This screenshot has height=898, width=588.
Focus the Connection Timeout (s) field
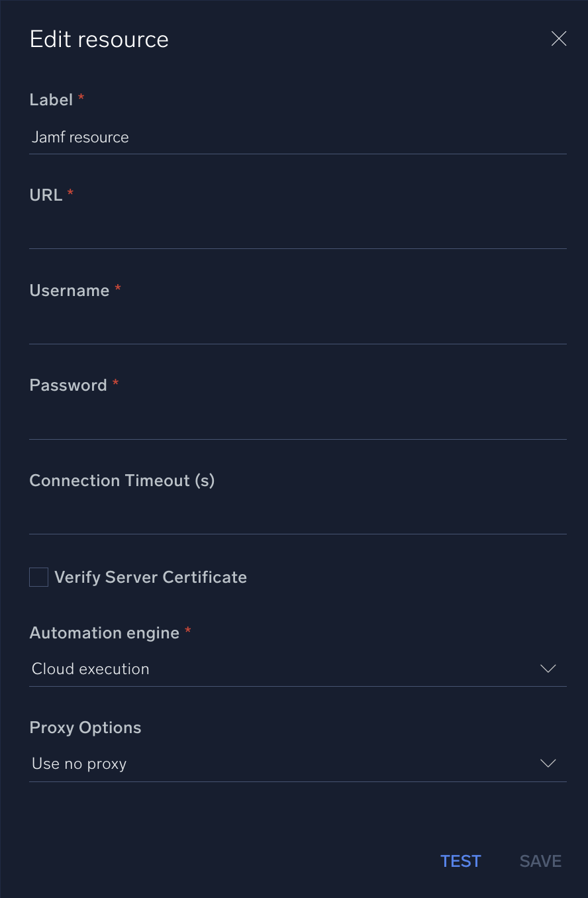click(297, 518)
